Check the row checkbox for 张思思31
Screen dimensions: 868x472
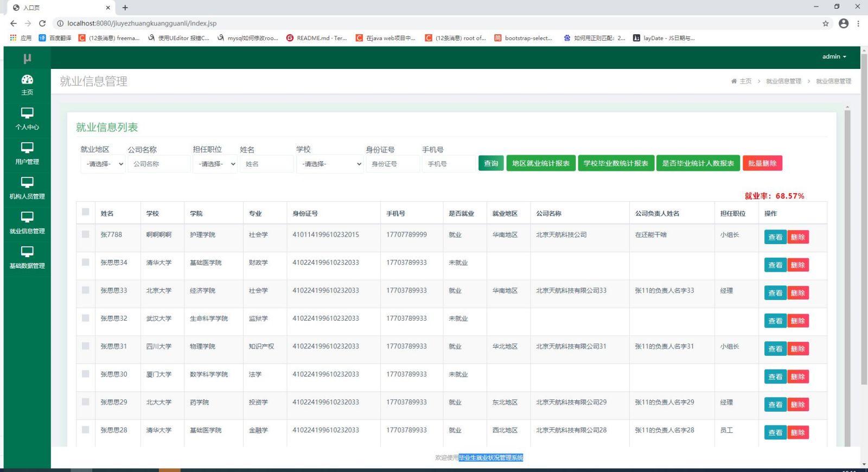(85, 346)
